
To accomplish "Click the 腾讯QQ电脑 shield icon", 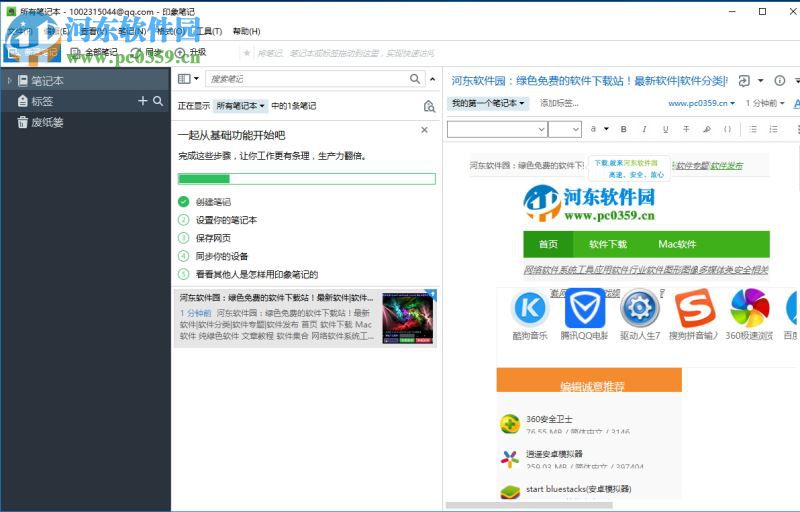I will 585,308.
